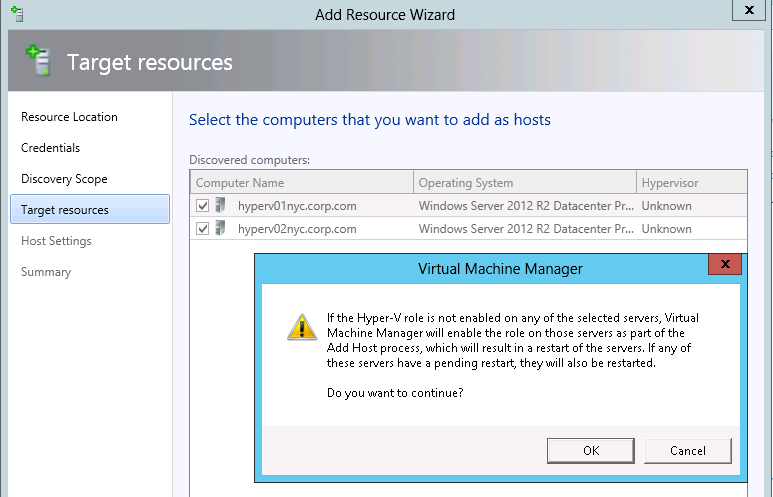Click the operating system cell for hyperv01nyc
Screen dimensions: 773x497
[526, 206]
